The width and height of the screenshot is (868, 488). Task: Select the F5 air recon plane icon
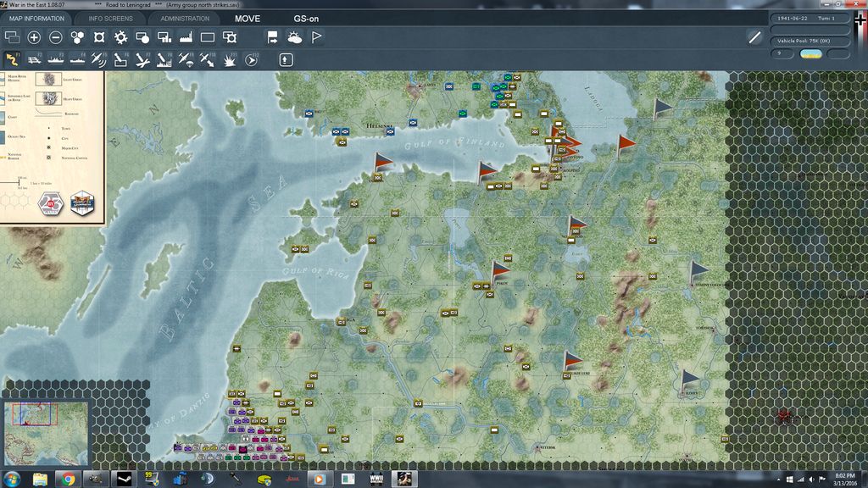tap(99, 59)
